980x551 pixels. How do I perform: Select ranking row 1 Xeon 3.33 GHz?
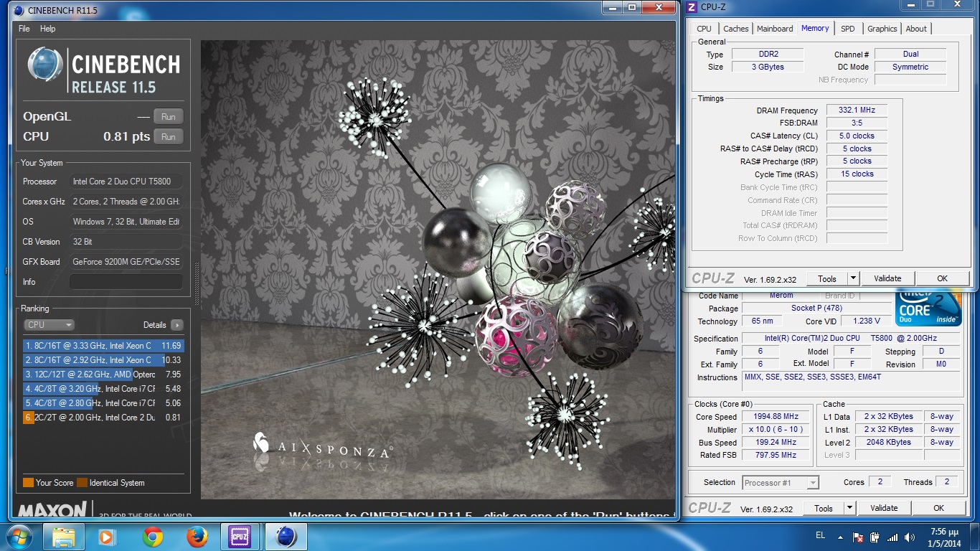(x=103, y=346)
